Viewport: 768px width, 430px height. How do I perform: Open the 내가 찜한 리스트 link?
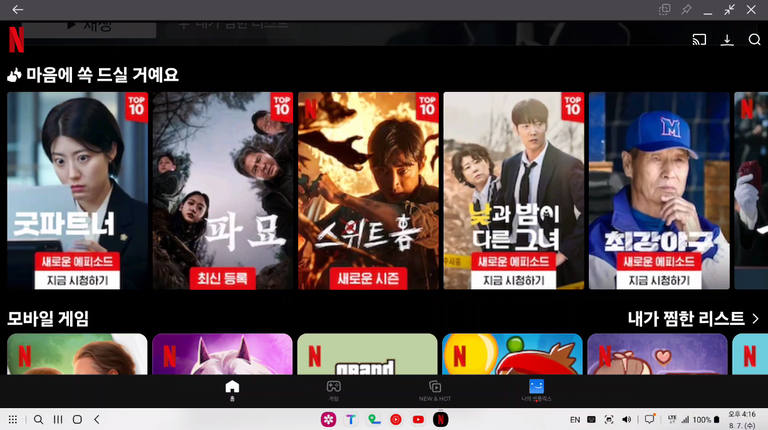click(686, 319)
